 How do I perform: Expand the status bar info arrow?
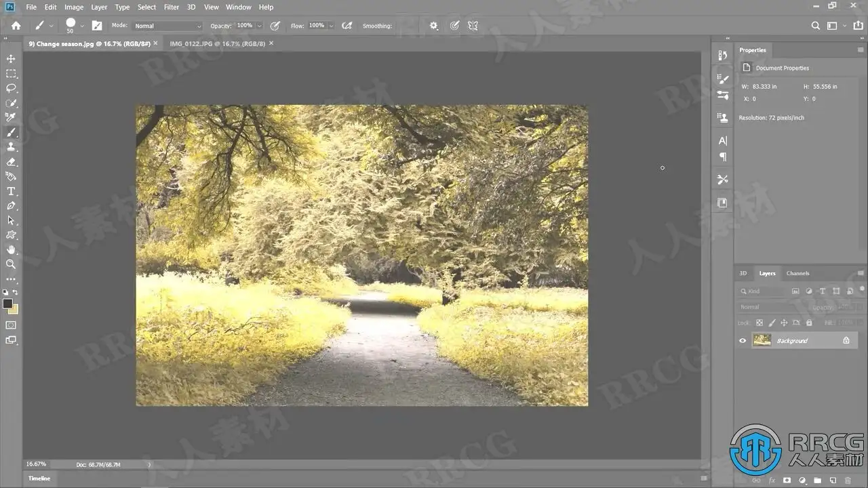coord(149,465)
